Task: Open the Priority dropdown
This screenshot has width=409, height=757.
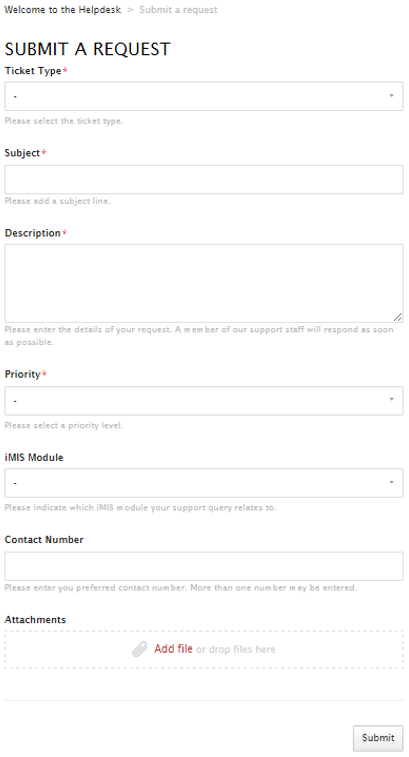Action: pyautogui.click(x=204, y=401)
